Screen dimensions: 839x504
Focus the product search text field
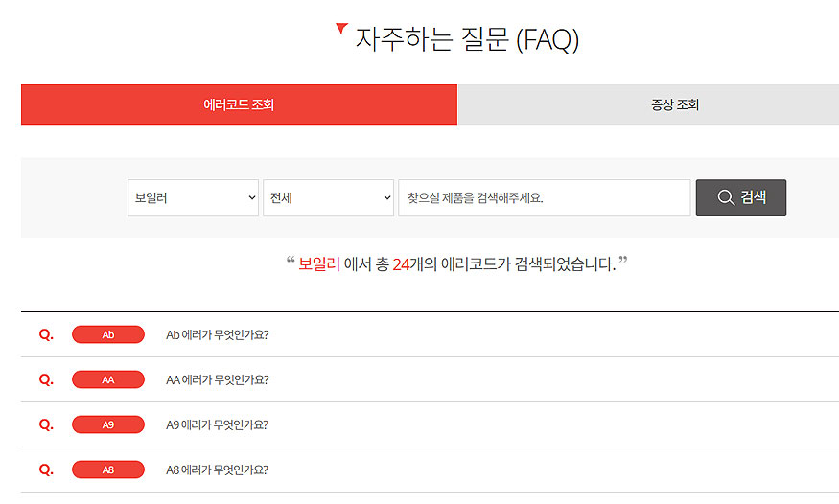544,197
